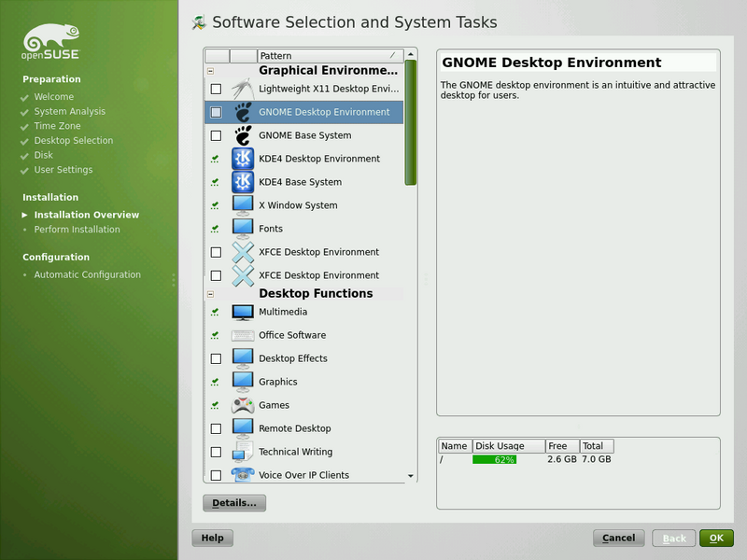Viewport: 747px width, 560px height.
Task: Click the GNOME Desktop Environment description heading
Action: tap(551, 63)
